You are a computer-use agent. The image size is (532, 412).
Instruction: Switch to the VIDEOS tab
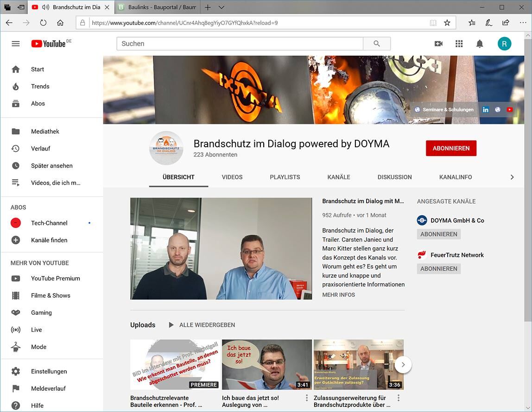(232, 177)
